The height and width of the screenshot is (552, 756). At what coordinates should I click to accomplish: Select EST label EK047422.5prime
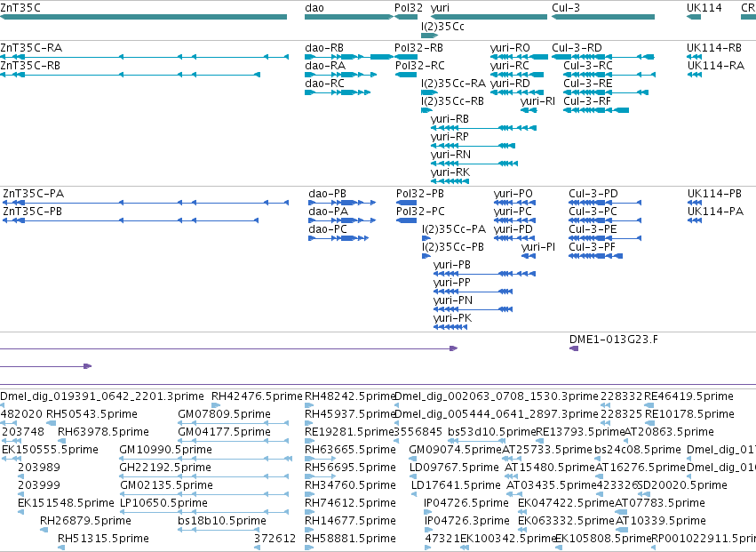tap(566, 503)
